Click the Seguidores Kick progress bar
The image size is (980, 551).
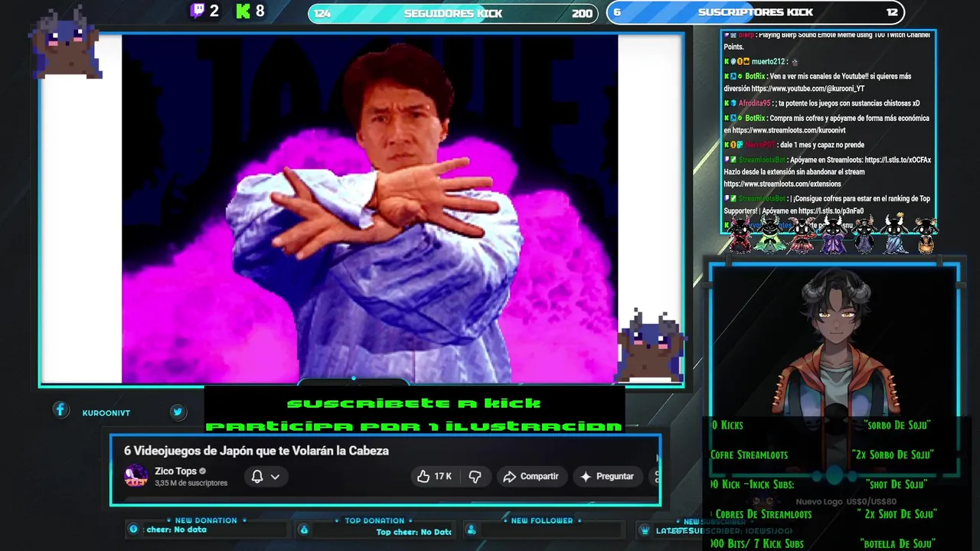[x=452, y=13]
